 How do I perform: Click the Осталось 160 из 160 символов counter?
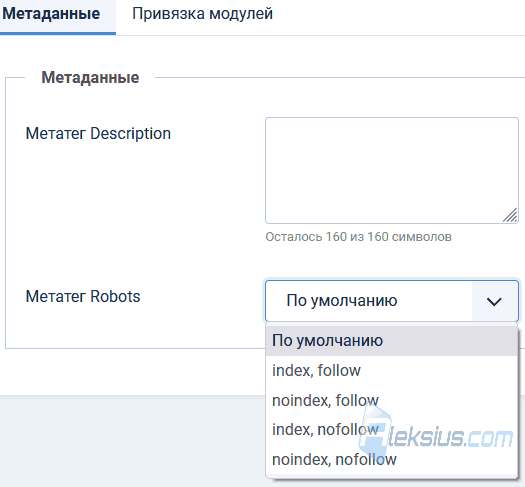click(x=359, y=237)
